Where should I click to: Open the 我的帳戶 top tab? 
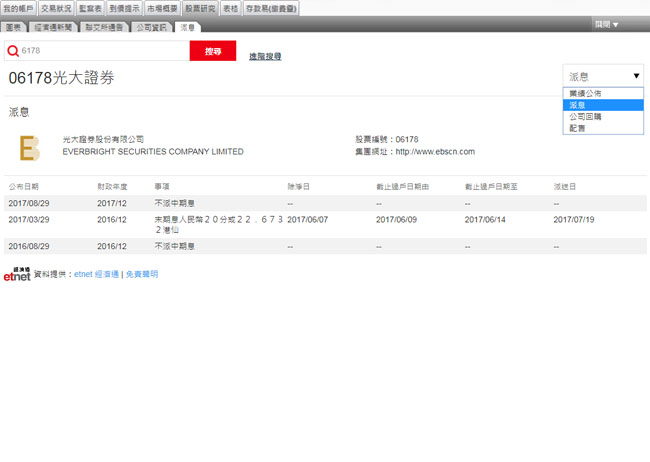pos(18,8)
